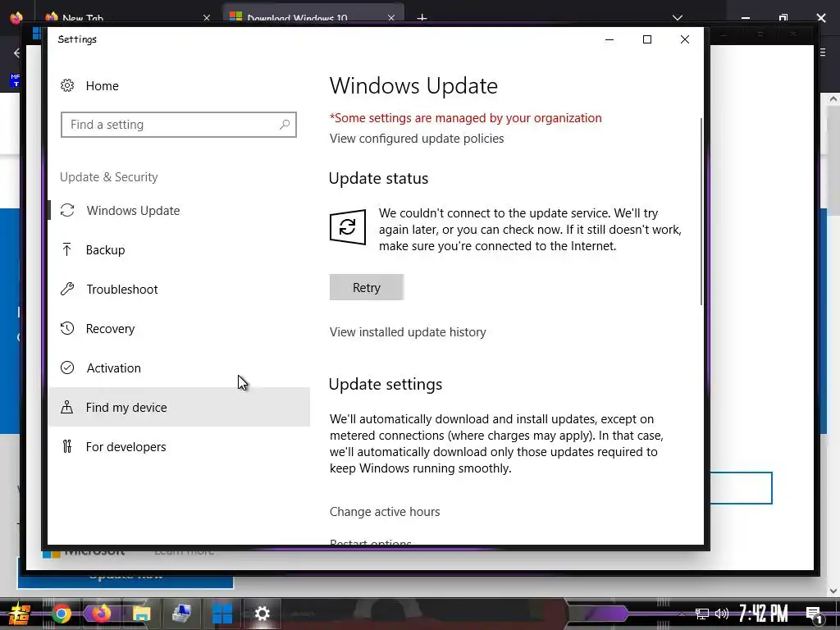Click the Windows logo taskbar icon
840x630 pixels.
pos(221,614)
